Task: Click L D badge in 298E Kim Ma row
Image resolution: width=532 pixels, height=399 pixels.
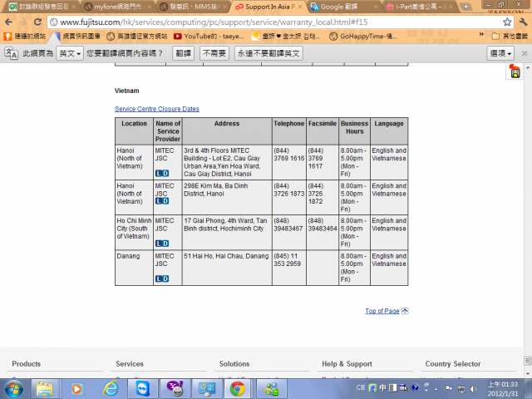Action: (x=162, y=201)
